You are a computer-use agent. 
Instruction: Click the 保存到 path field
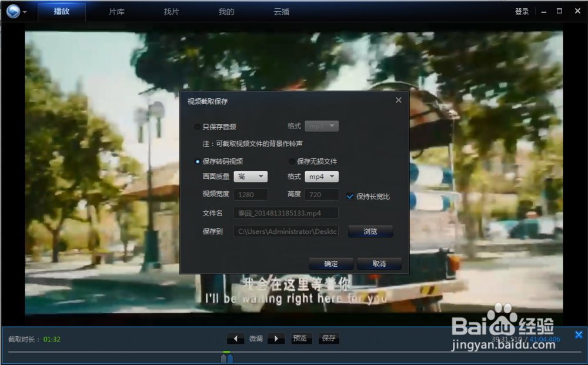(x=286, y=231)
